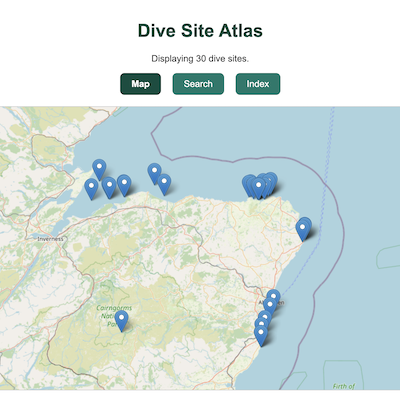400x400 pixels.
Task: Click the map pin in Cairngorms National Park
Action: [122, 321]
